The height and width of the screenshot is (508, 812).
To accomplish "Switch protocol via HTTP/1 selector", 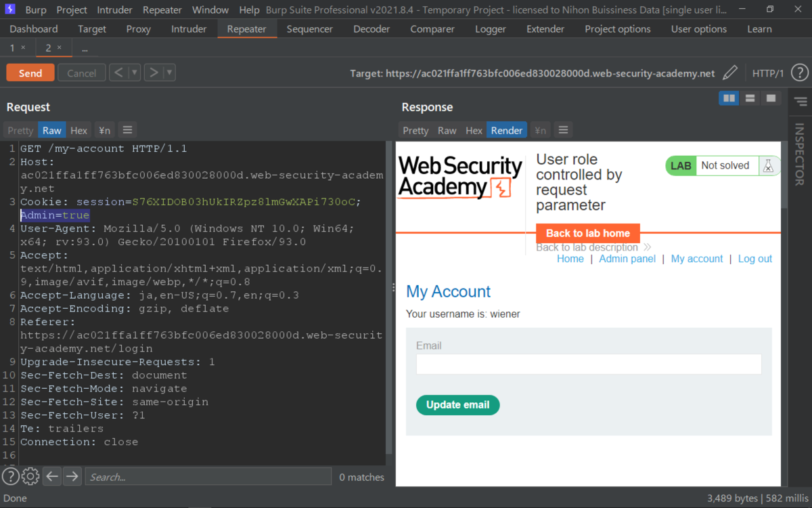I will click(x=768, y=73).
